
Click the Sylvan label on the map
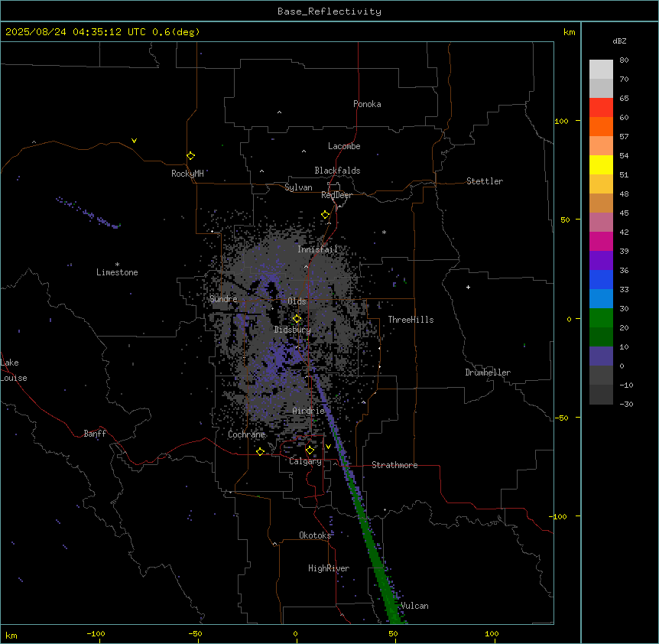pyautogui.click(x=298, y=187)
